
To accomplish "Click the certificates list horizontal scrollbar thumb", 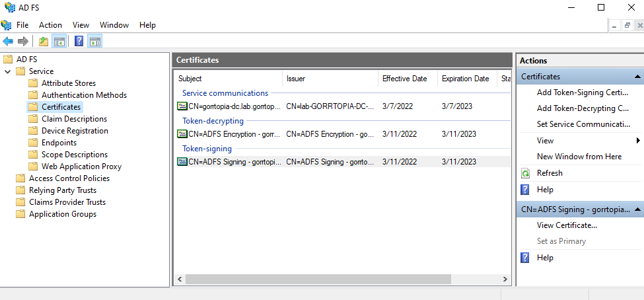I will point(318,280).
